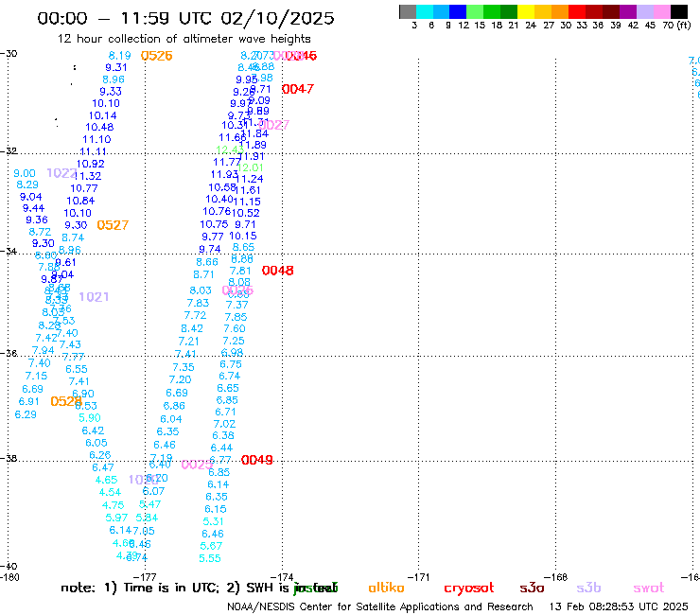Click wave height reading 6.29
The height and width of the screenshot is (615, 700).
[26, 414]
